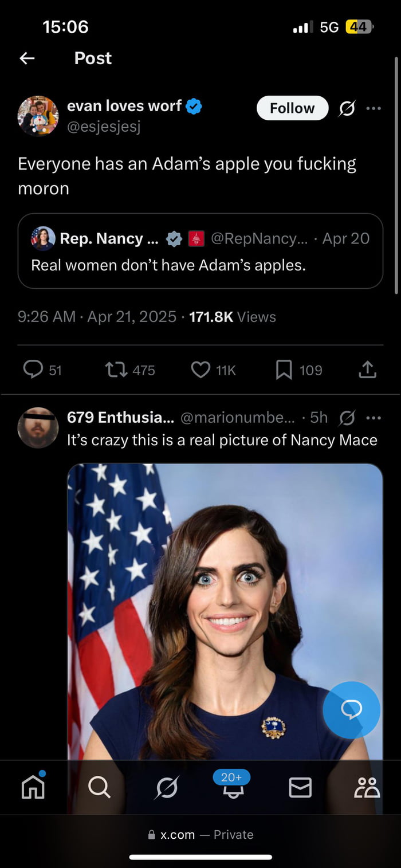Open Search from the bottom navigation
This screenshot has height=868, width=401.
coord(99,787)
